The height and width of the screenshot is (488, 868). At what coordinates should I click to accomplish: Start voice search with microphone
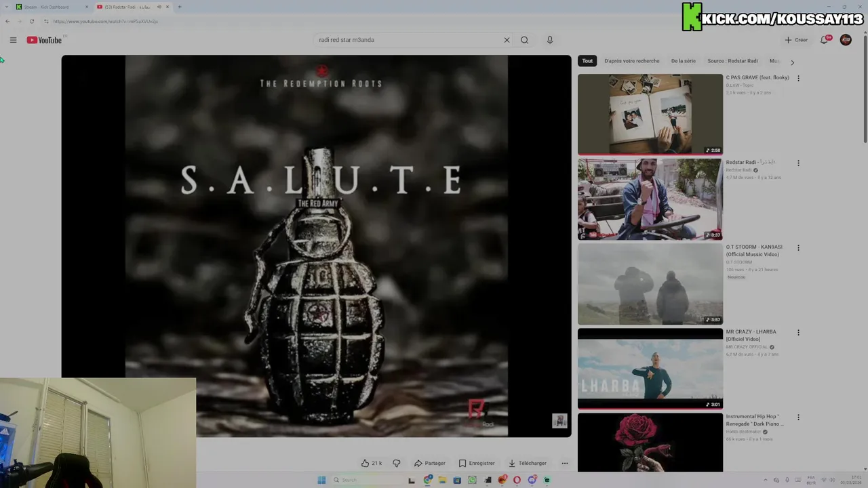pyautogui.click(x=550, y=40)
